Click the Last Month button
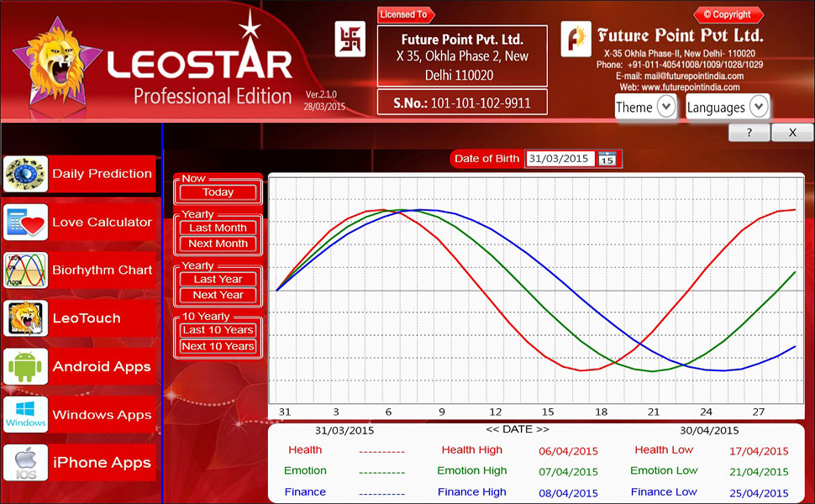This screenshot has width=815, height=504. coord(218,228)
